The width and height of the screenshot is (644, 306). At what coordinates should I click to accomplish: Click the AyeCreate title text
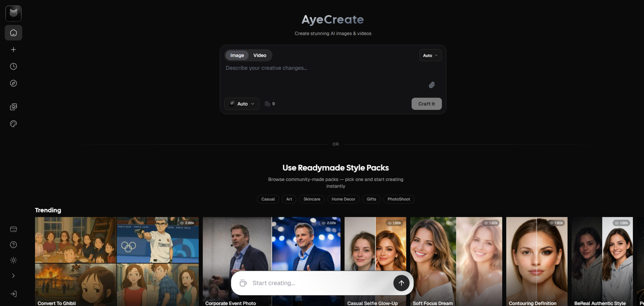333,19
